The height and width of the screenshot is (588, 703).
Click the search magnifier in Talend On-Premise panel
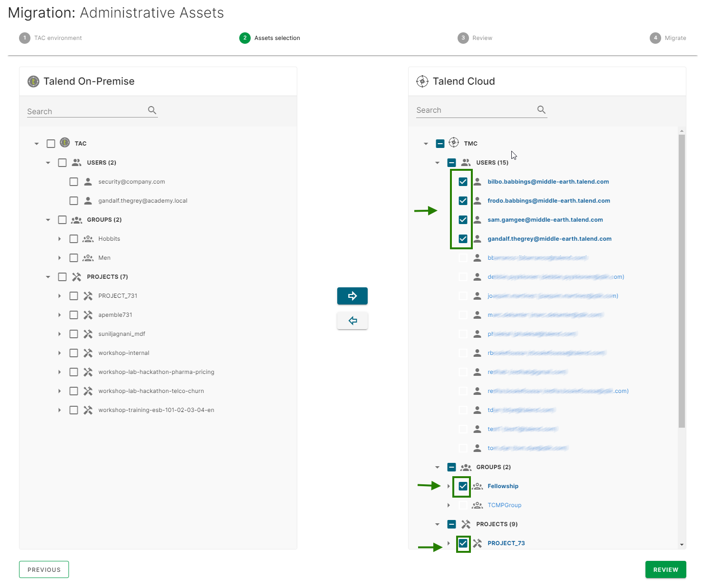pos(152,110)
